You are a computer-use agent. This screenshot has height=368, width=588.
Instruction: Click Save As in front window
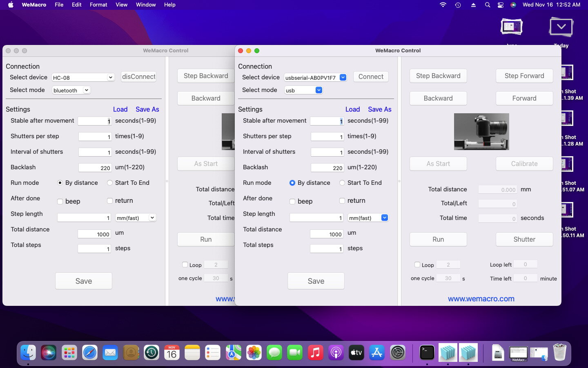379,109
